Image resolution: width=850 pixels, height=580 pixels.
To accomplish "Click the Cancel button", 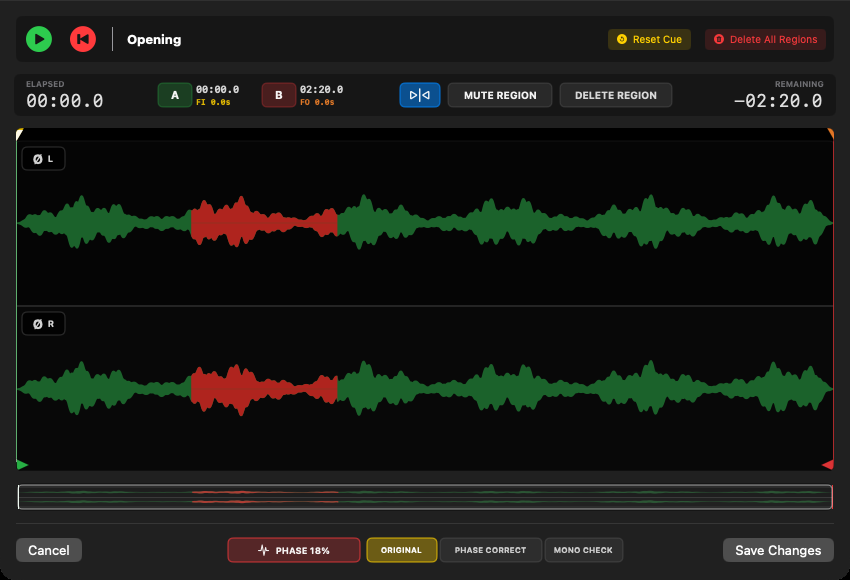I will 49,550.
